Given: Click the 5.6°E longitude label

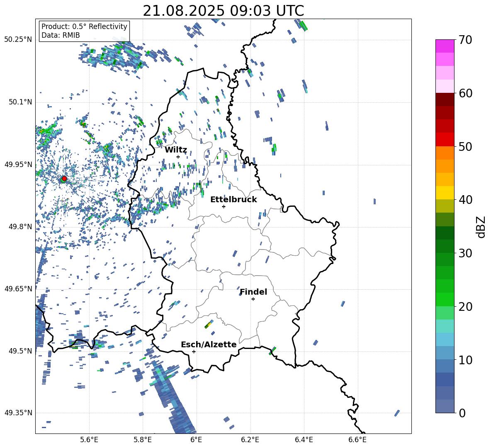Looking at the screenshot, I should 89,440.
